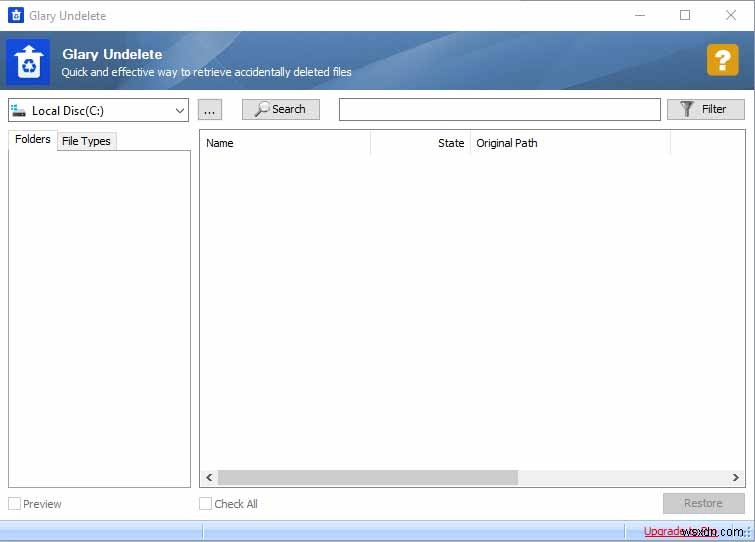The height and width of the screenshot is (542, 755).
Task: Open the Local Disc(C:) drive dropdown
Action: click(98, 111)
